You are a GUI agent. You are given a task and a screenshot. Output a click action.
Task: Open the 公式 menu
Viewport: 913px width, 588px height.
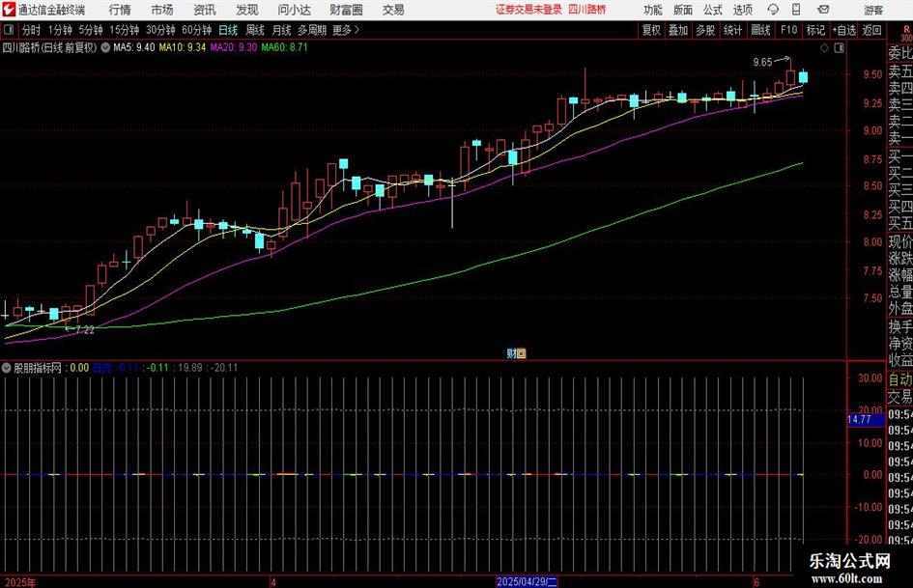[713, 10]
